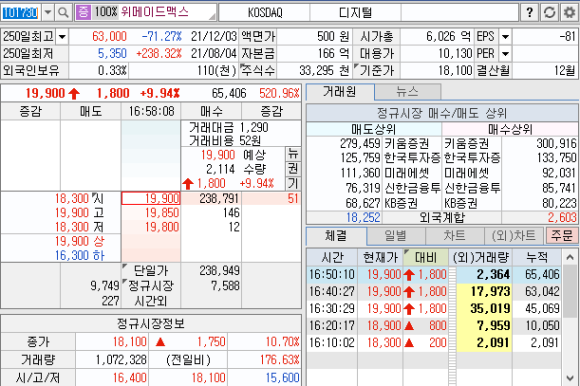Click the 매도 column header

[91, 111]
